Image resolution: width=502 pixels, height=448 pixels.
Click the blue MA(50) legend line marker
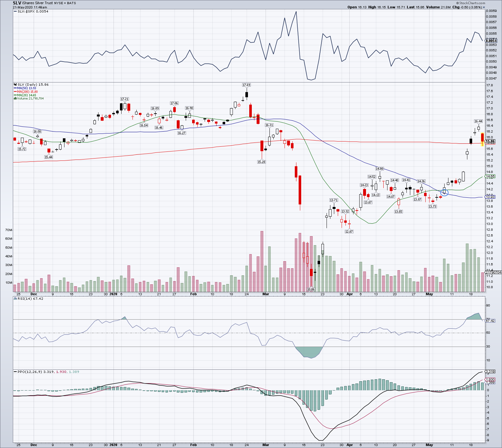(x=15, y=88)
